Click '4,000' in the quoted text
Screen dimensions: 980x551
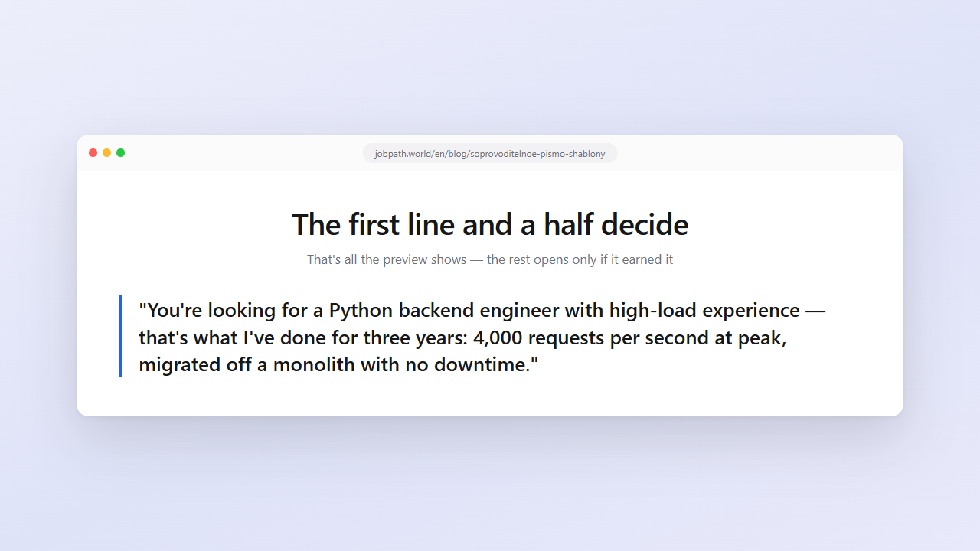[x=498, y=337]
